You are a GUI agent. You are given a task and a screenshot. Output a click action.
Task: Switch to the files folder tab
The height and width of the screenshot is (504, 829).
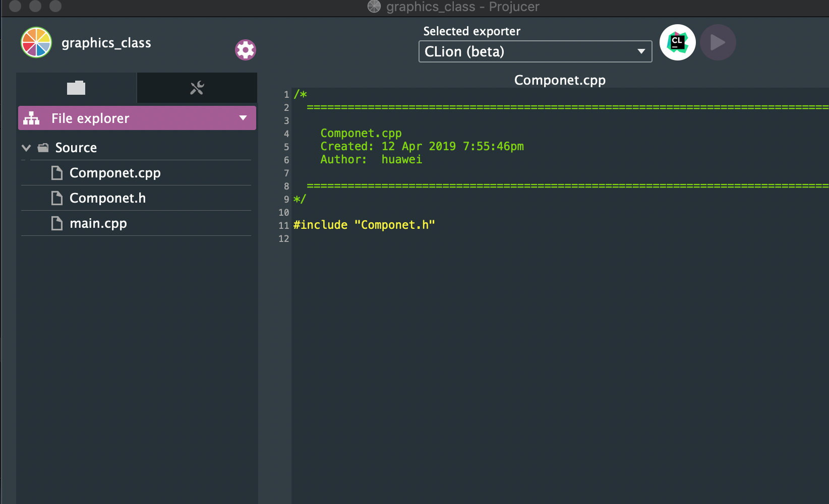(76, 88)
